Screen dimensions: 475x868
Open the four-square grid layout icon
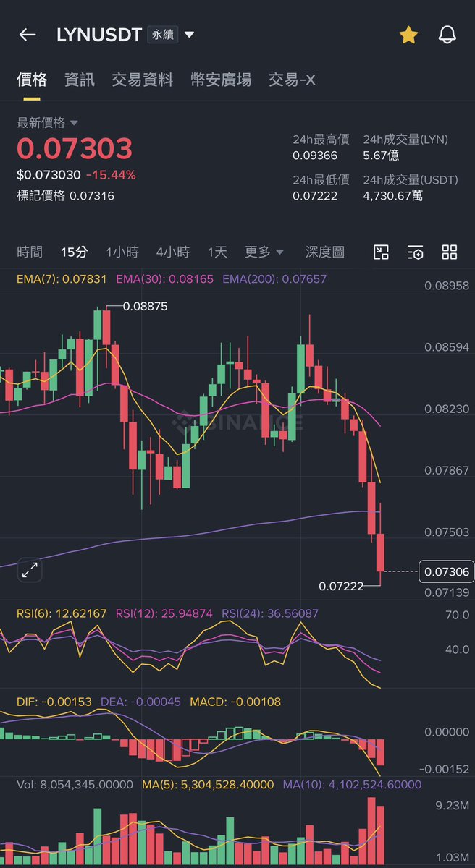coord(450,252)
